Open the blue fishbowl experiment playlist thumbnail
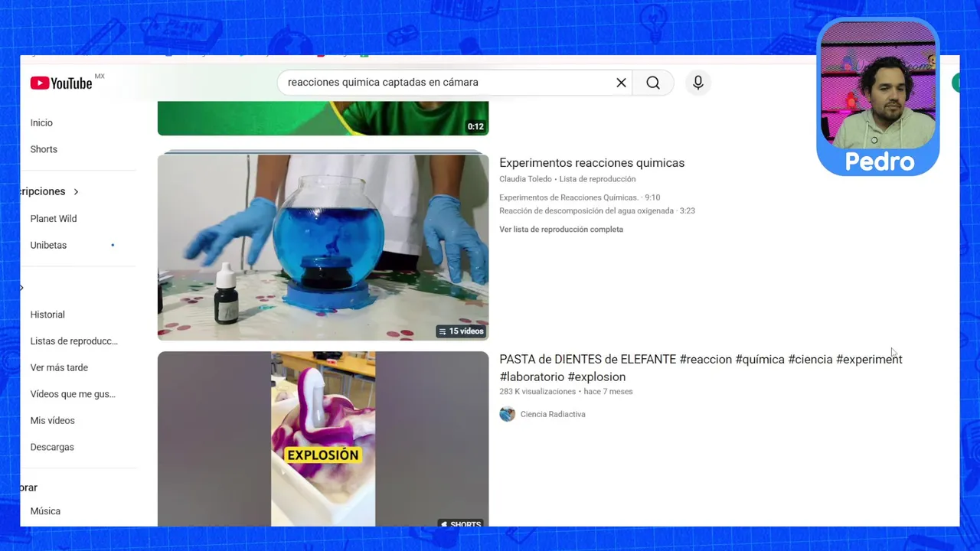This screenshot has height=551, width=980. [322, 247]
